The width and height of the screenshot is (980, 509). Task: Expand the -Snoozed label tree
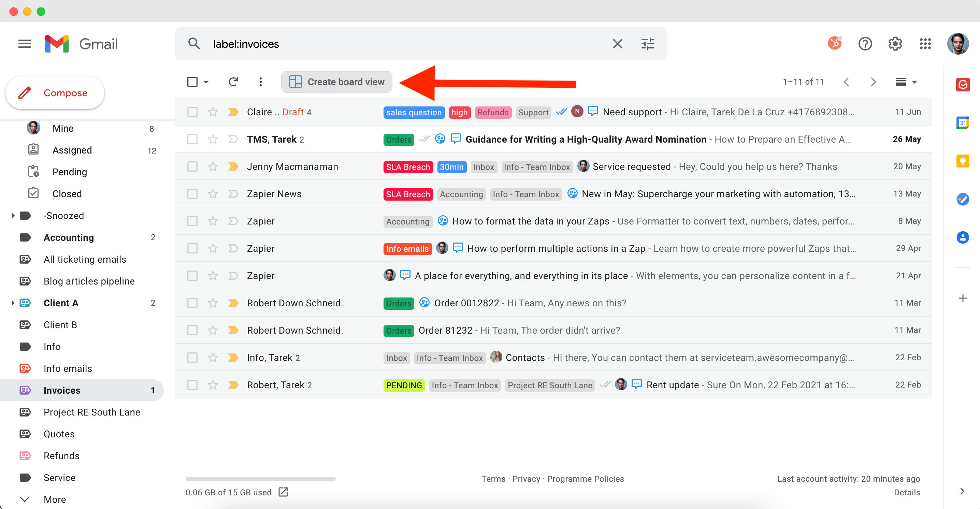pyautogui.click(x=13, y=216)
